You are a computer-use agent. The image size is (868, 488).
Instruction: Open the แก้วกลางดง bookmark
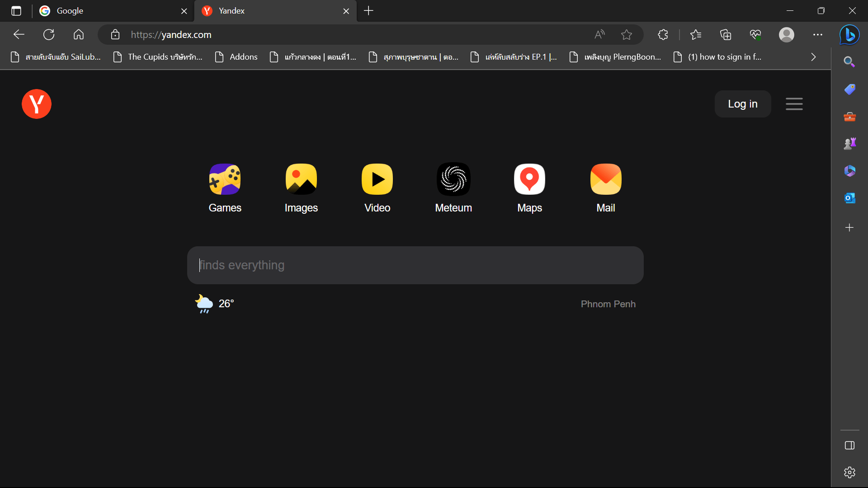pos(313,57)
